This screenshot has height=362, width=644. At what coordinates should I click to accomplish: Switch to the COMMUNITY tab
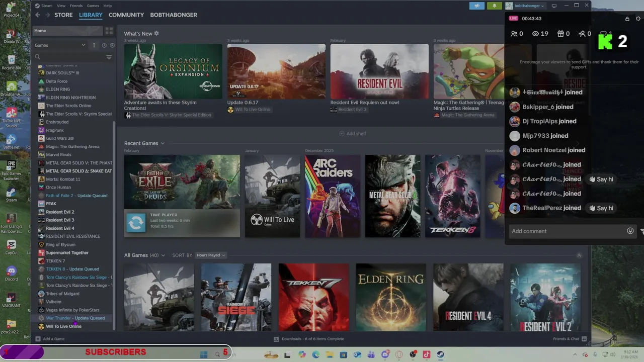click(126, 15)
